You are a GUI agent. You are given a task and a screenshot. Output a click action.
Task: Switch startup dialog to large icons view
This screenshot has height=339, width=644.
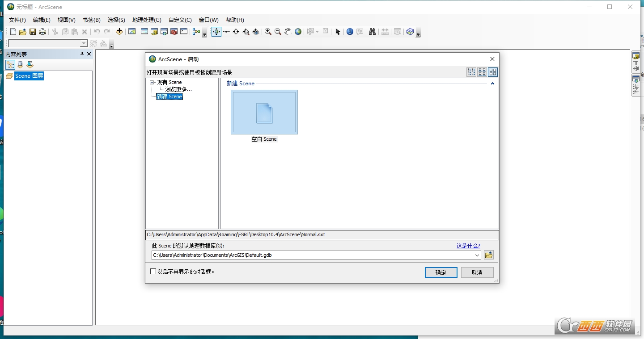(492, 72)
